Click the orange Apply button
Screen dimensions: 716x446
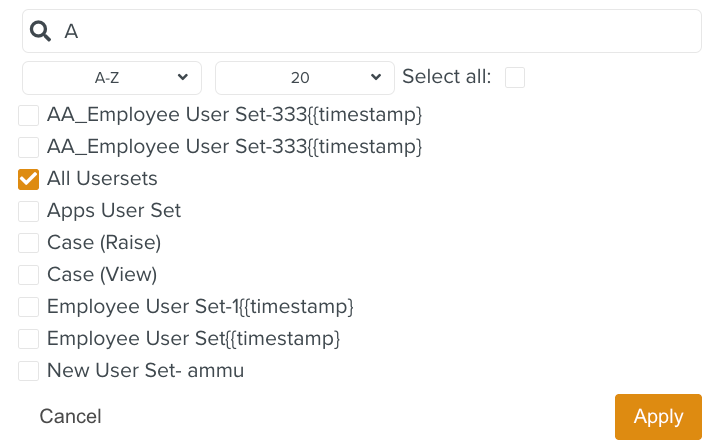658,416
